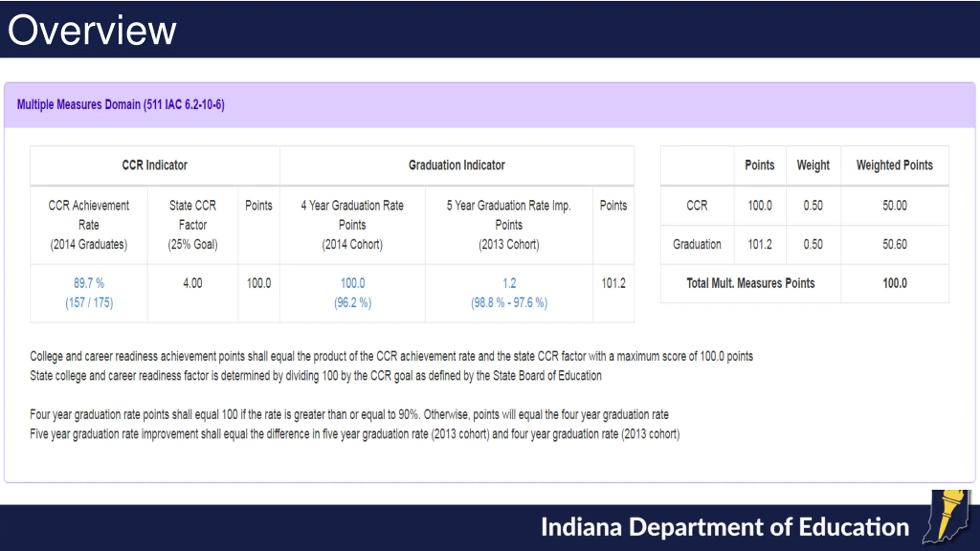Click the 50.60 weighted points cell
Viewport: 980px width, 551px height.
[895, 244]
